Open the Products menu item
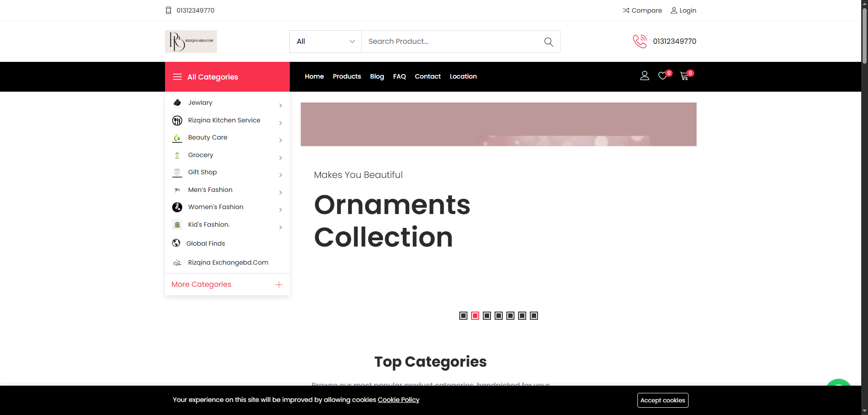This screenshot has width=868, height=415. point(347,76)
